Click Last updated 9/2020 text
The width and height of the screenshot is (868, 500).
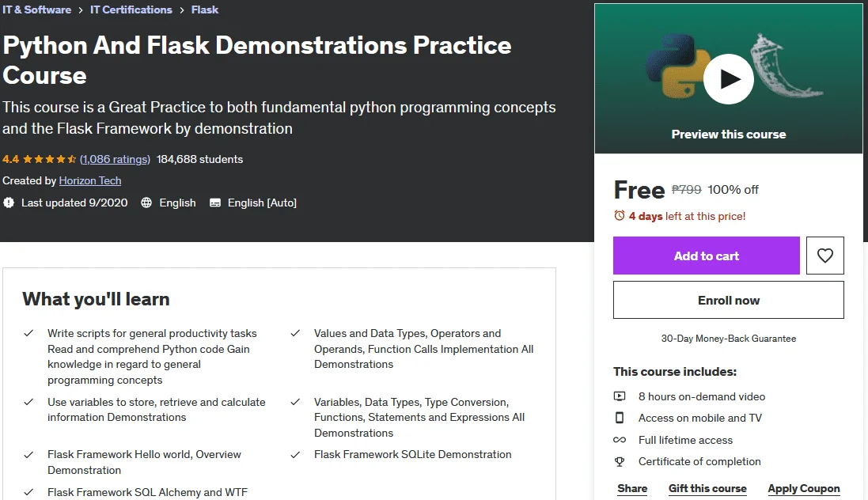point(74,203)
